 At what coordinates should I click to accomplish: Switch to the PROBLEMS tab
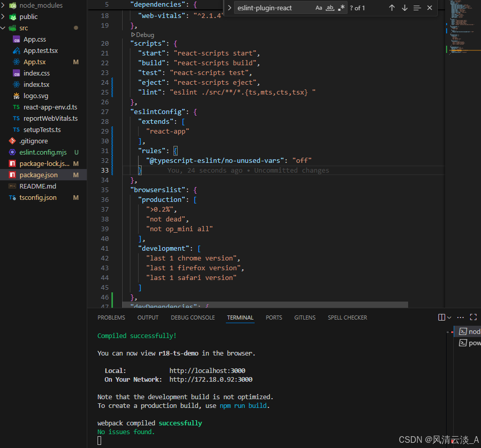[x=111, y=318]
